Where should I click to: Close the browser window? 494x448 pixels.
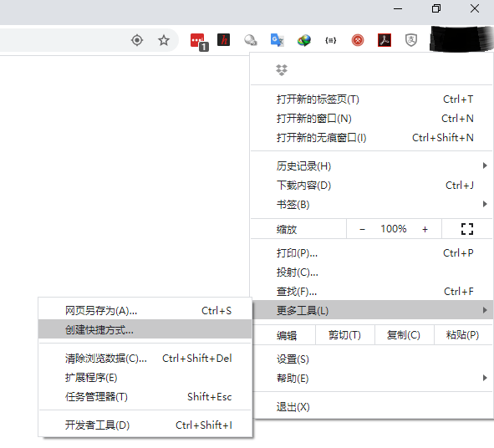tap(475, 9)
